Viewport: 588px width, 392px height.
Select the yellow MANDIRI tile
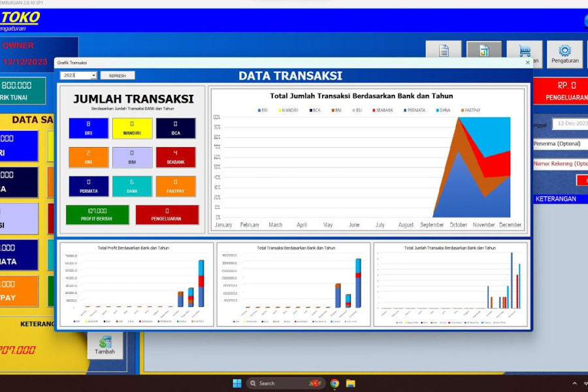point(132,128)
